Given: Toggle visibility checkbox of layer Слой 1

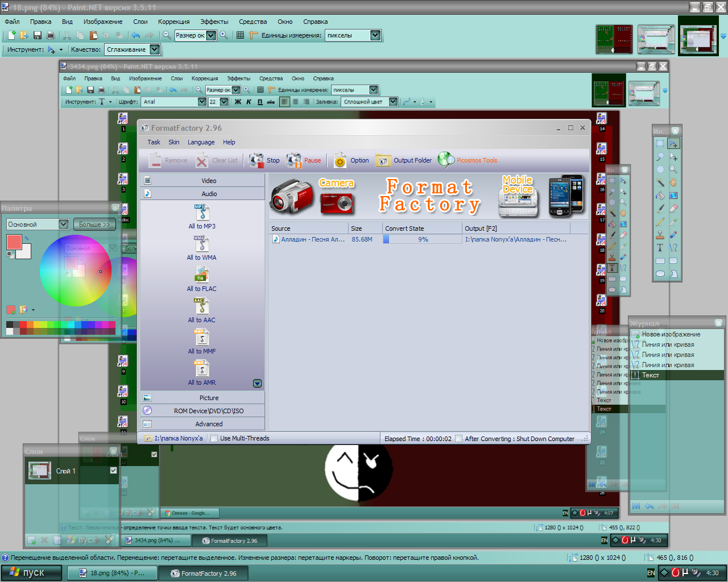Looking at the screenshot, I should click(113, 471).
